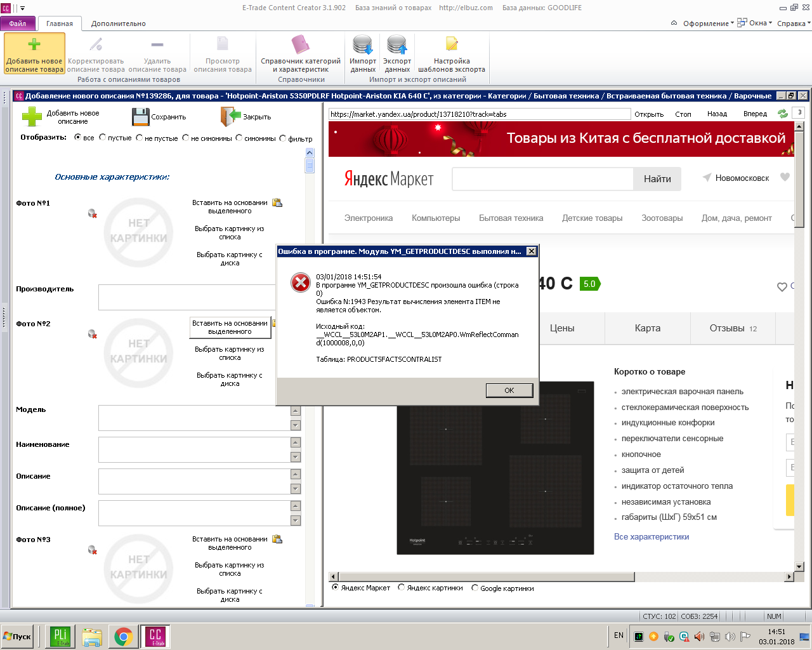Screen dimensions: 812x650
Task: Click the form vertical scrollbar thumb
Action: coord(310,166)
